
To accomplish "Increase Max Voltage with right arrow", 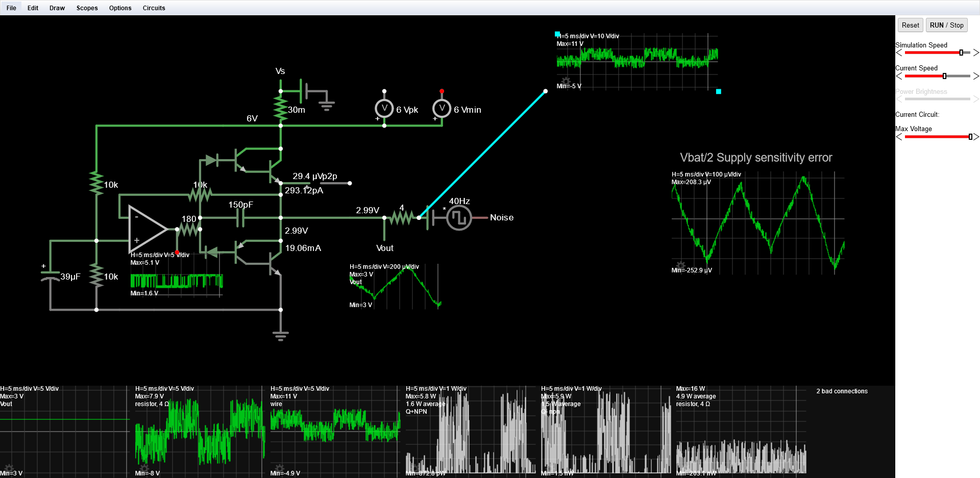I will pyautogui.click(x=976, y=137).
